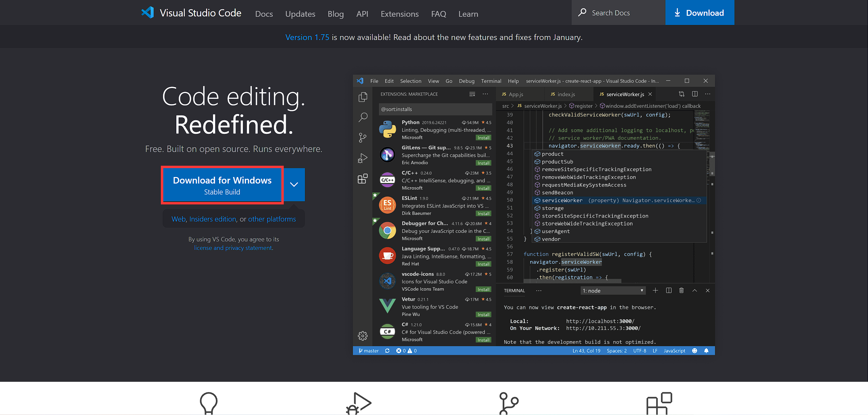Open the Updates page

pyautogui.click(x=300, y=14)
